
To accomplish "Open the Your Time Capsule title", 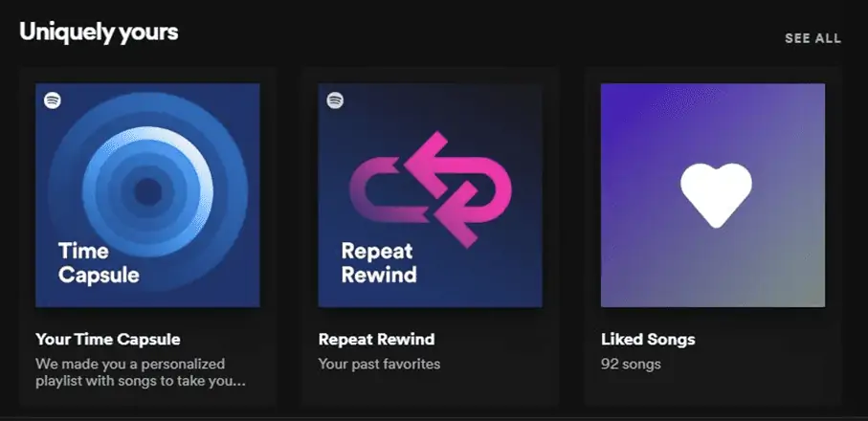I will (107, 340).
